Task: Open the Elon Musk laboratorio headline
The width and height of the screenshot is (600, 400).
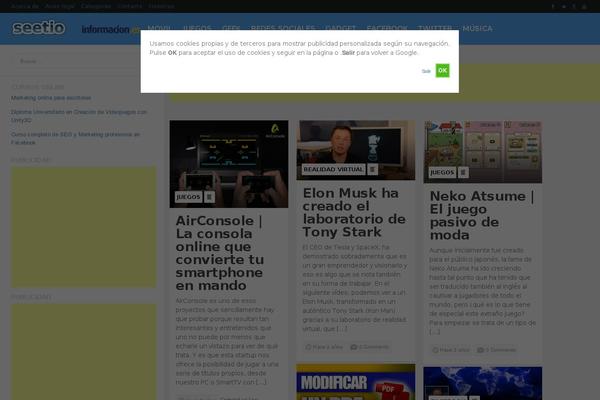Action: coord(354,212)
